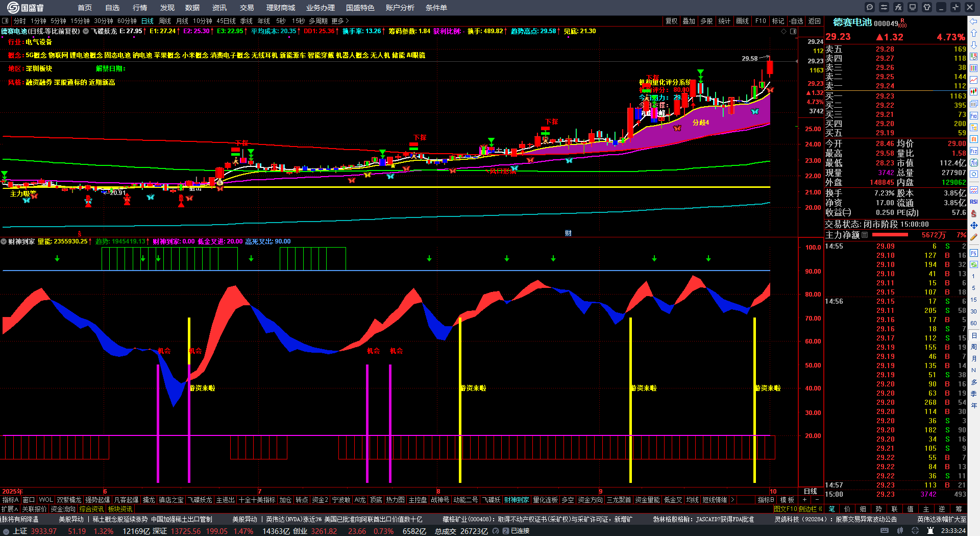Image resolution: width=980 pixels, height=536 pixels.
Task: Click the minus zoom-out chart button
Action: 817,500
